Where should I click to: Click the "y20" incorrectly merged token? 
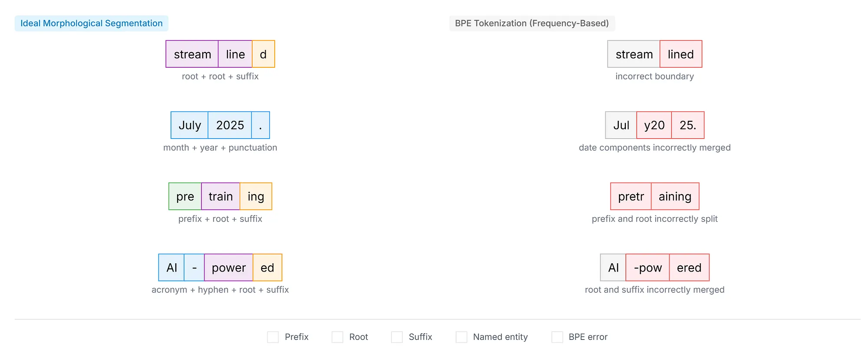(654, 126)
